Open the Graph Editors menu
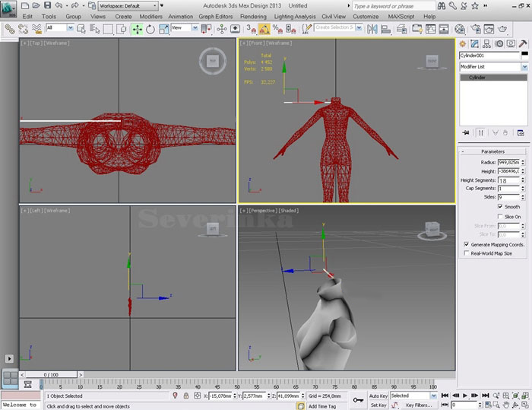 (x=217, y=16)
